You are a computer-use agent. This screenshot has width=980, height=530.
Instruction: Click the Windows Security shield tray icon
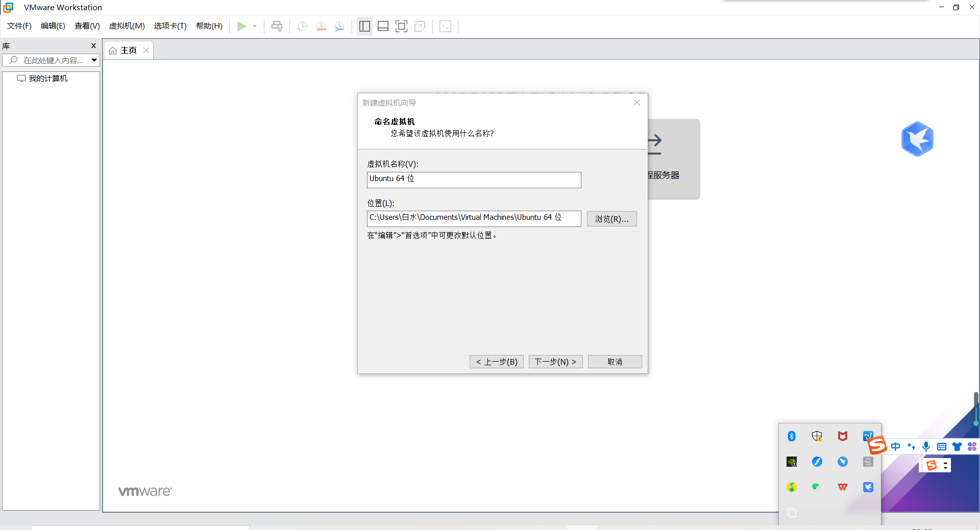[x=817, y=436]
